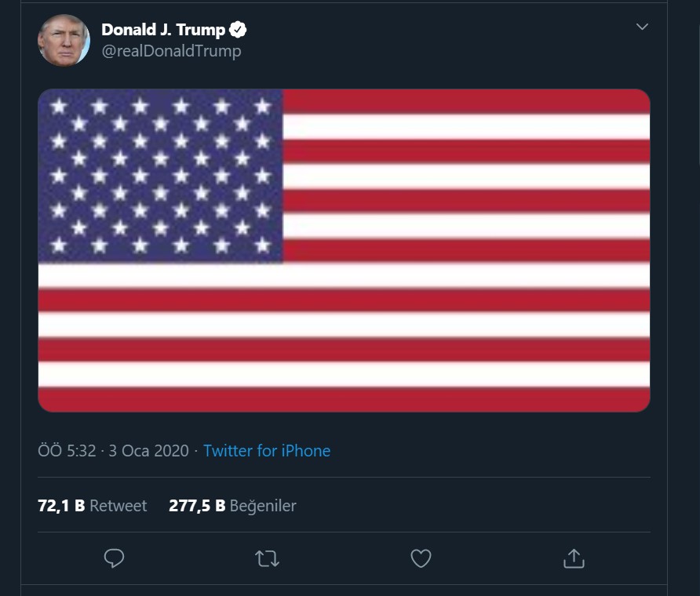The height and width of the screenshot is (596, 700).
Task: Click the 72,1 B retweet count
Action: (61, 506)
